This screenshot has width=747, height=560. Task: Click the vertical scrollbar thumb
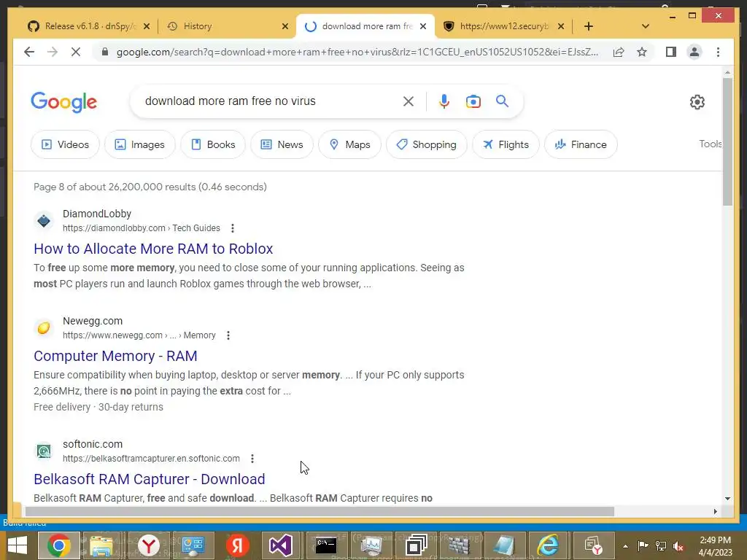(x=727, y=142)
